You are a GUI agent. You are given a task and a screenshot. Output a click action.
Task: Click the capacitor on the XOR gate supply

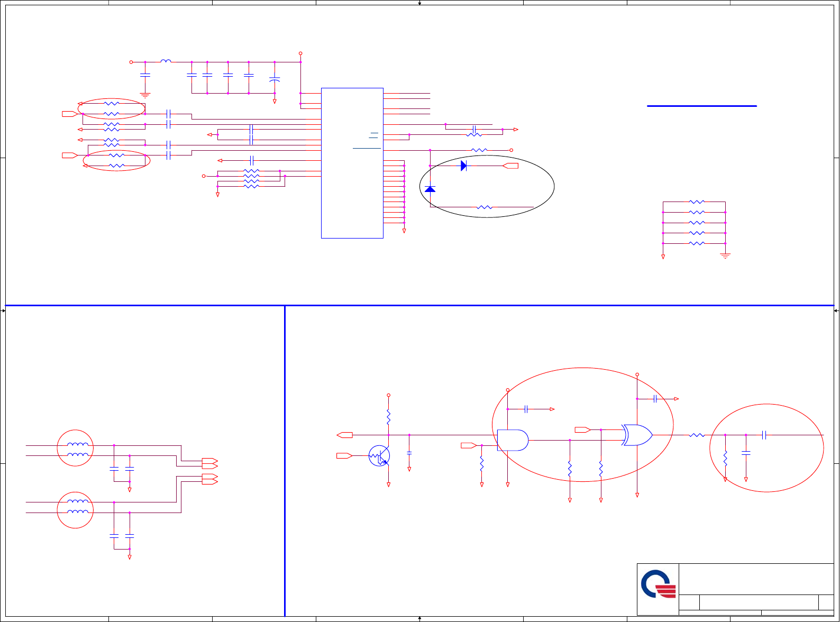655,399
